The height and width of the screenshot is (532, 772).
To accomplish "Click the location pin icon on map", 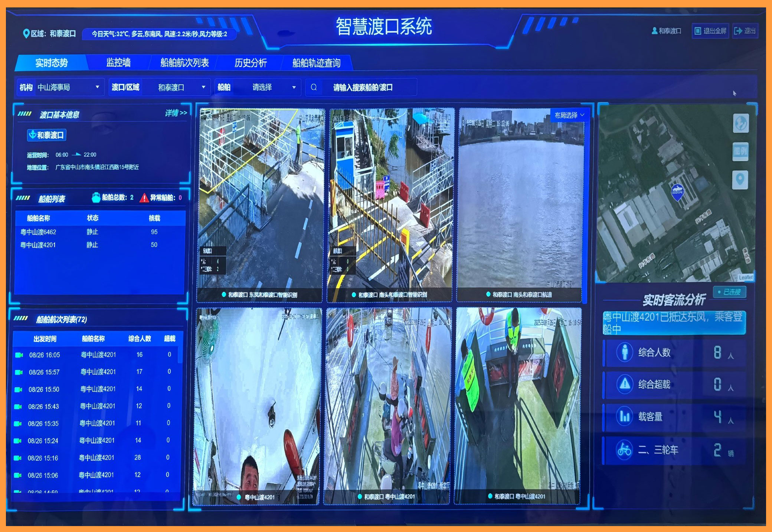I will click(x=740, y=180).
